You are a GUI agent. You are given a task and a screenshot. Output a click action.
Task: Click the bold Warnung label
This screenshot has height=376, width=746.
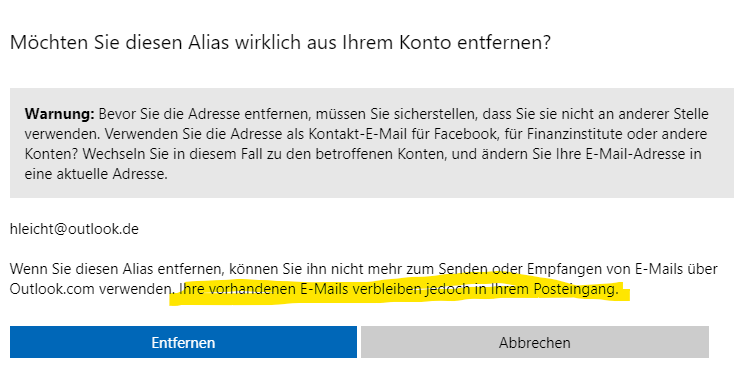tap(60, 114)
